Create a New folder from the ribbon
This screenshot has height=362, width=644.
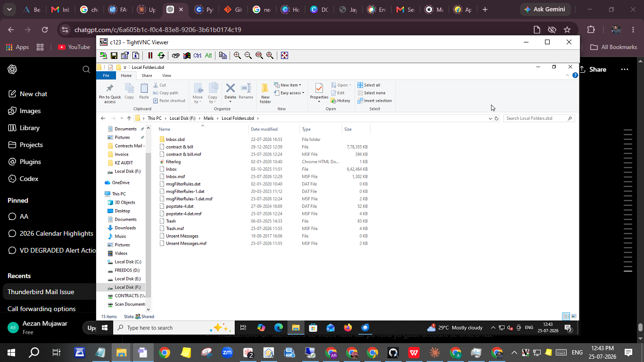[265, 93]
